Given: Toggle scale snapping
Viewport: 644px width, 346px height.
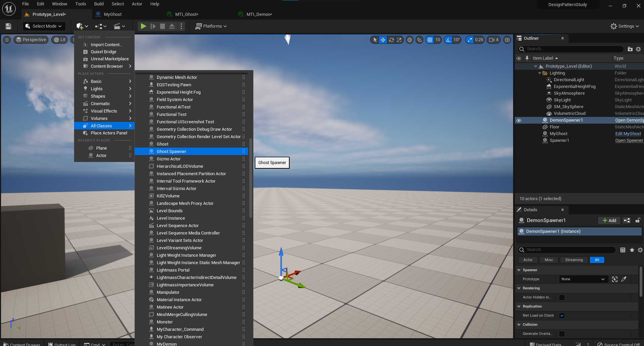Looking at the screenshot, I should (470, 40).
